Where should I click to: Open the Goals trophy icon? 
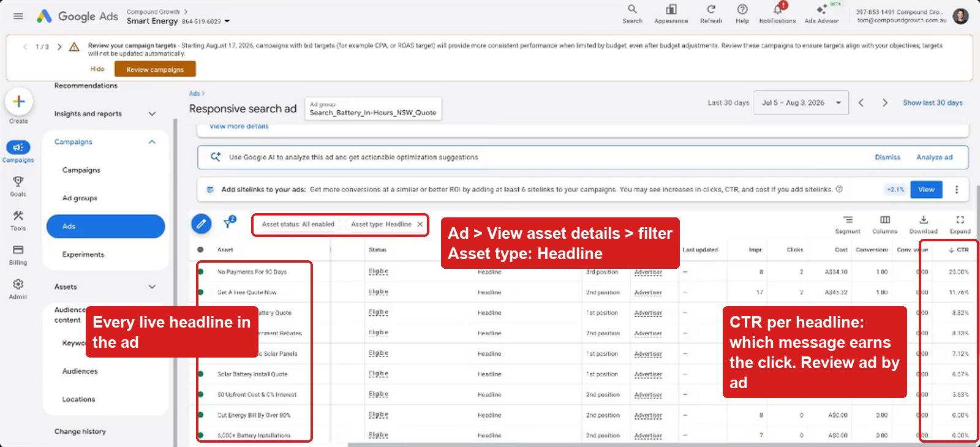coord(18,181)
